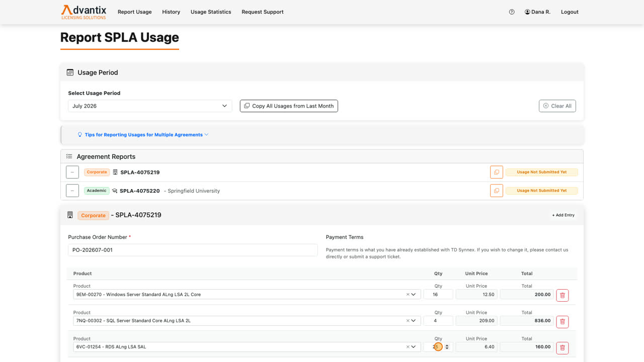
Task: Click the lightbulb tips icon
Action: pos(79,135)
